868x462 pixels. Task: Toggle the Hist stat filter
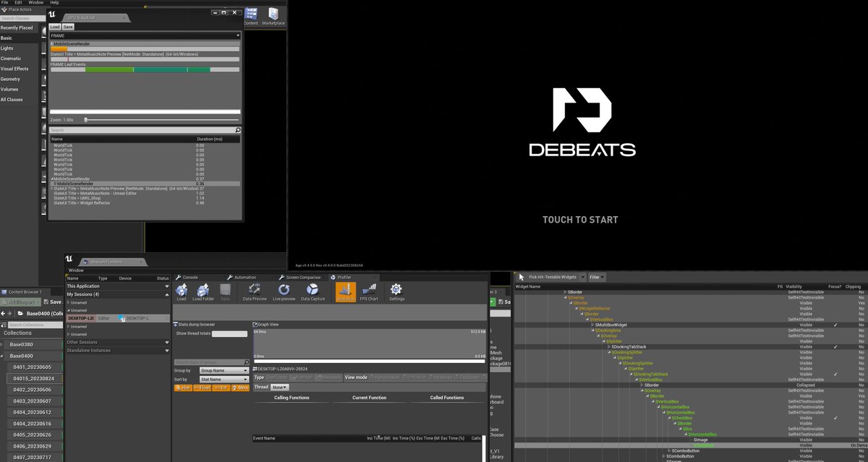(184, 388)
